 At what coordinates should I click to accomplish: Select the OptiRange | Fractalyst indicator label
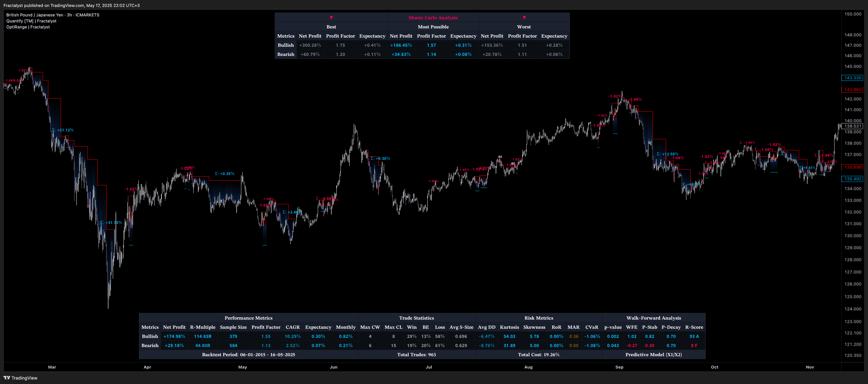pos(28,27)
